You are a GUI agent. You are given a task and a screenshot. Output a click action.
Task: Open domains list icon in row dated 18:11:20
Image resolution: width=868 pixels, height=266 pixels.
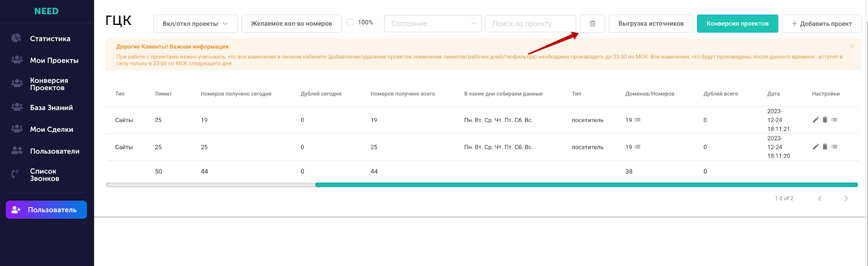pyautogui.click(x=637, y=147)
